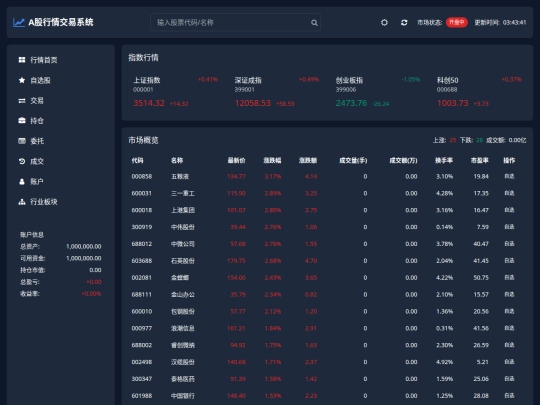Image resolution: width=540 pixels, height=405 pixels.
Task: Add 金山办公 to watchlist with 自选
Action: (x=509, y=294)
